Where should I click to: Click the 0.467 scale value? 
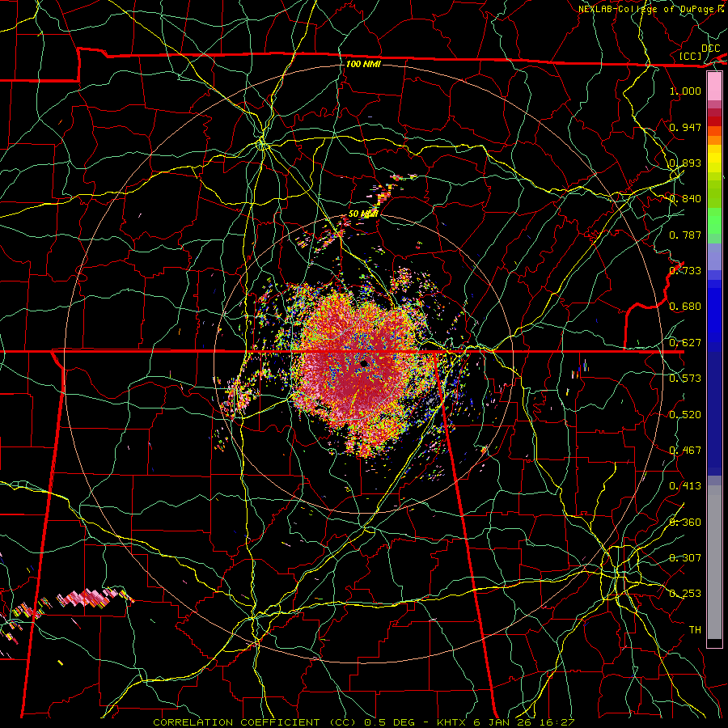tap(685, 450)
